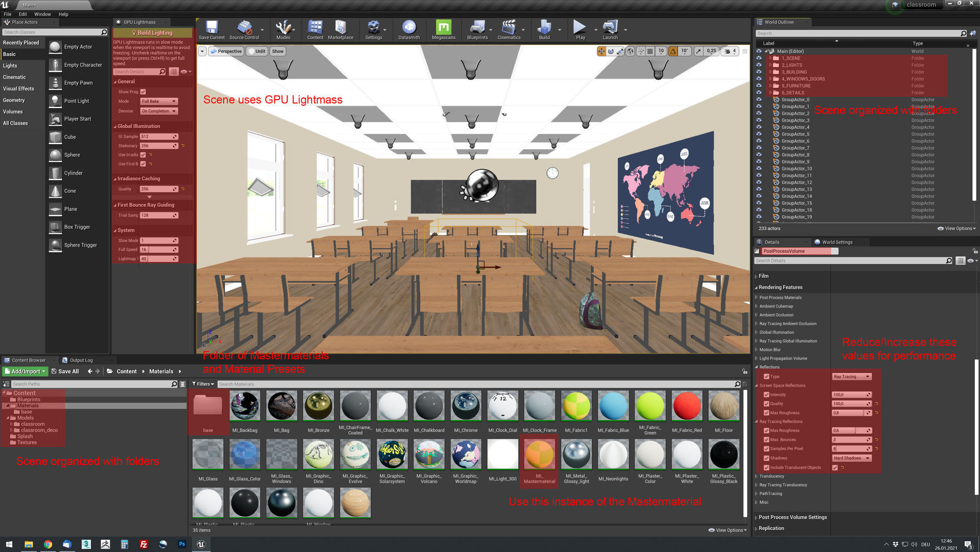Open the Window menu
This screenshot has width=980, height=552.
click(x=43, y=14)
